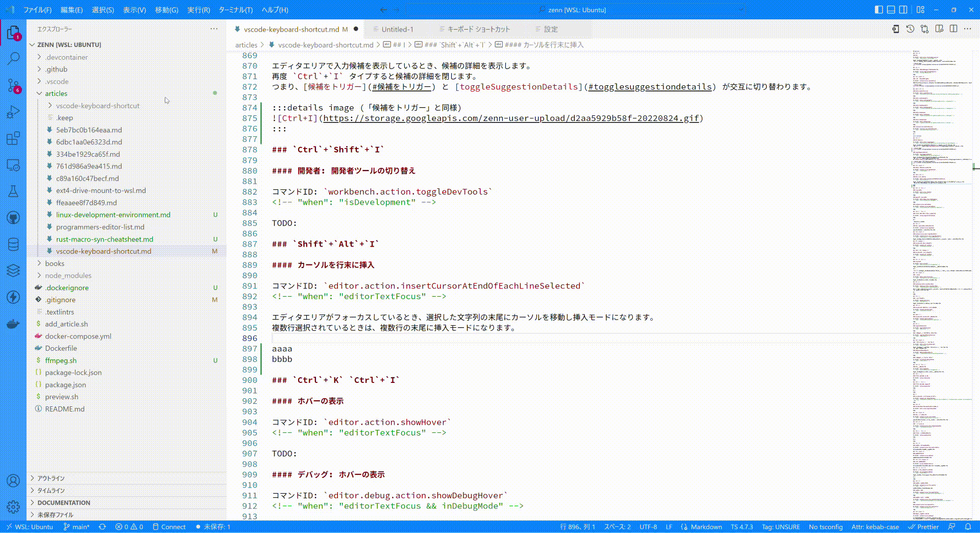980x533 pixels.
Task: Open editor more actions ellipsis
Action: [x=968, y=29]
